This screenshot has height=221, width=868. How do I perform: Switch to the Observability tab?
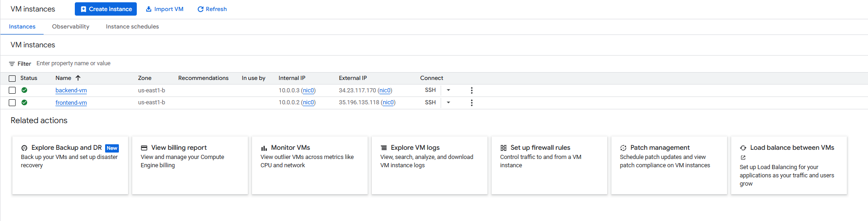(71, 27)
